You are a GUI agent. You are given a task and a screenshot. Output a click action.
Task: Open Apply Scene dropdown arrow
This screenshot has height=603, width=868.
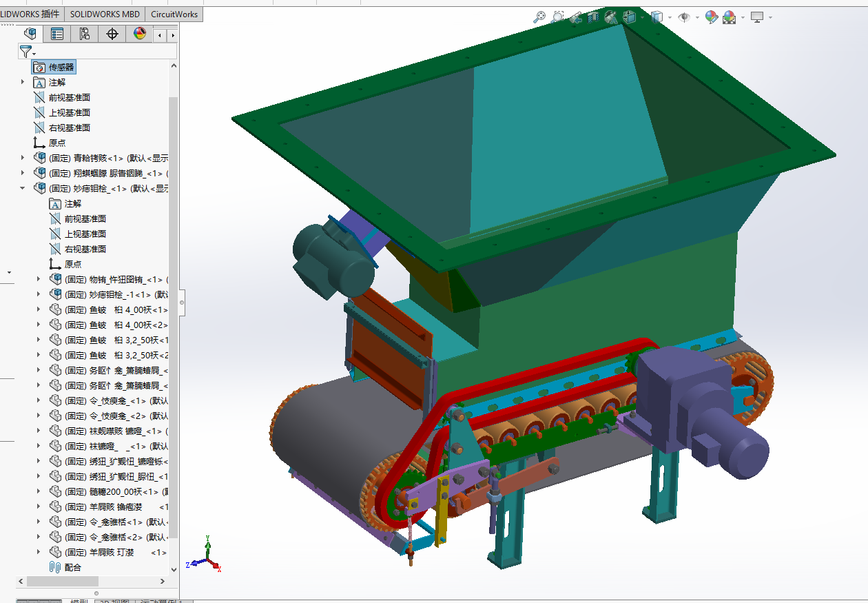point(741,18)
